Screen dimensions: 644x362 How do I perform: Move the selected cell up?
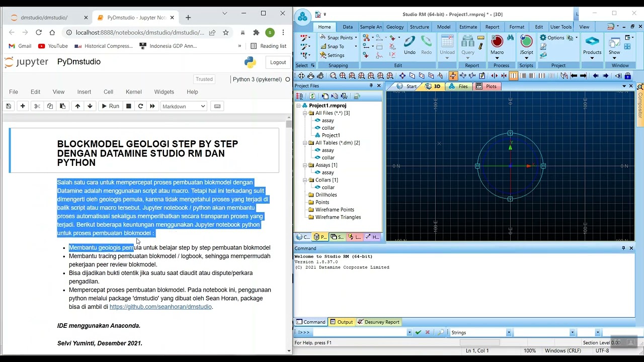point(77,106)
